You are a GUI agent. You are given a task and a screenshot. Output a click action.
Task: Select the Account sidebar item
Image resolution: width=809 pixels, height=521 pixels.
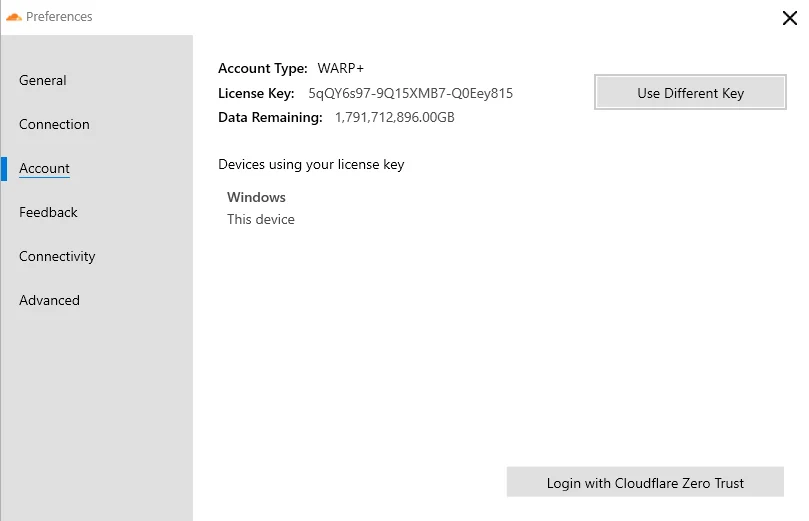click(x=44, y=168)
